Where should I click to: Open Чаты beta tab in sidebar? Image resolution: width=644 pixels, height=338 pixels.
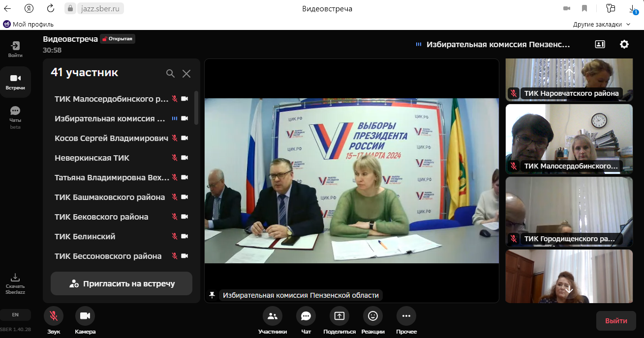pos(15,117)
